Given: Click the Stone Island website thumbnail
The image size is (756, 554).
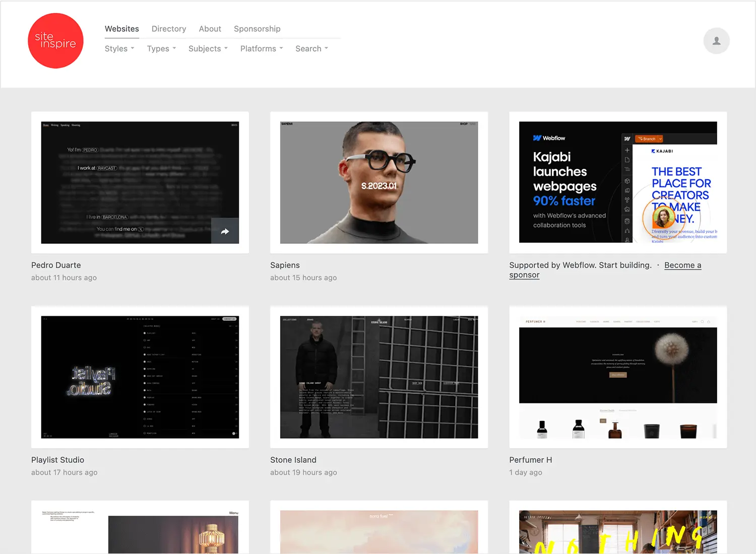Looking at the screenshot, I should pyautogui.click(x=379, y=377).
